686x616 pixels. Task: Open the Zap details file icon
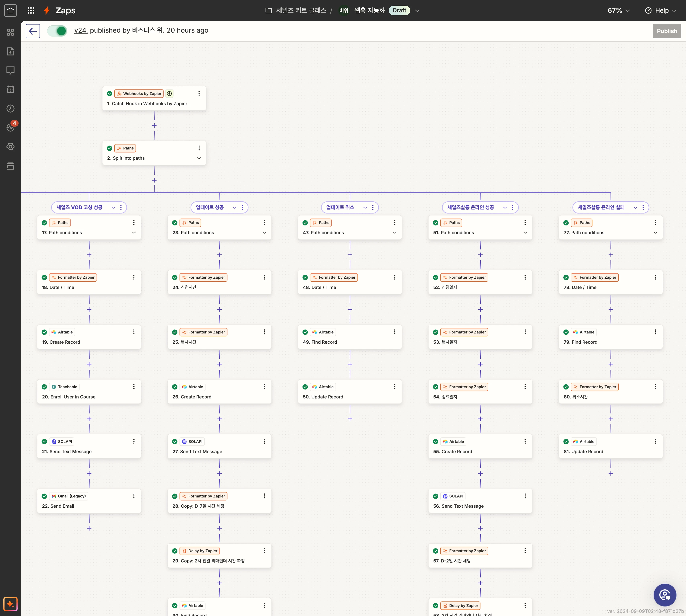(x=10, y=51)
